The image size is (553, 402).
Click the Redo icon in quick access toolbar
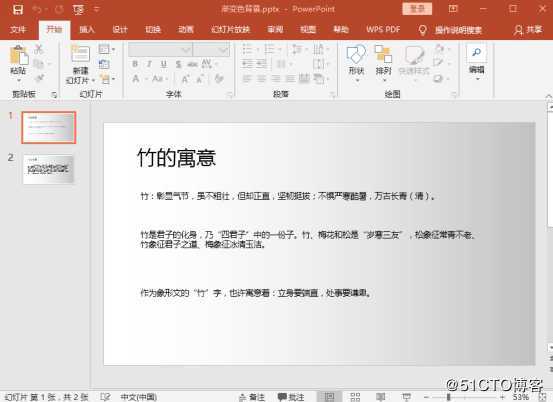59,10
